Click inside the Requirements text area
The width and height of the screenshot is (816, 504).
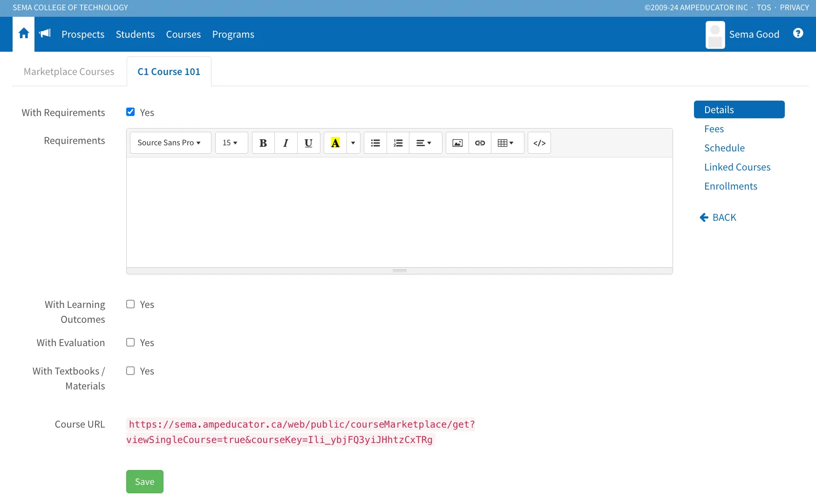coord(400,212)
